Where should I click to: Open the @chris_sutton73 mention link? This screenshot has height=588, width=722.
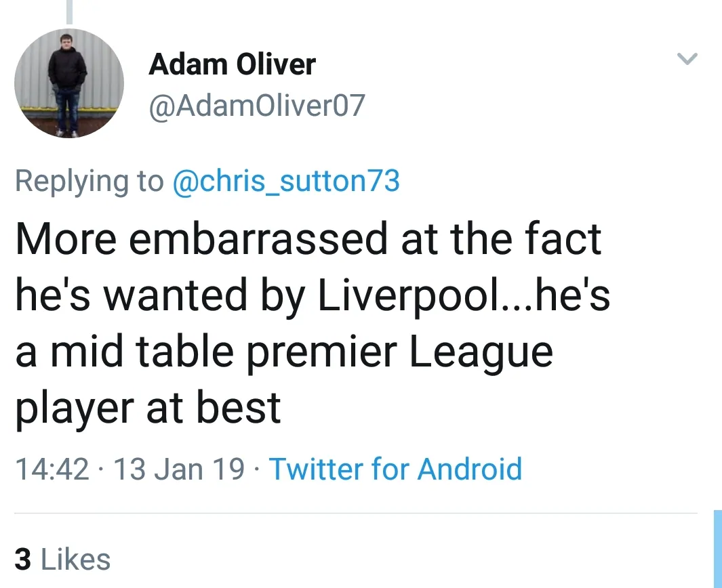(286, 181)
